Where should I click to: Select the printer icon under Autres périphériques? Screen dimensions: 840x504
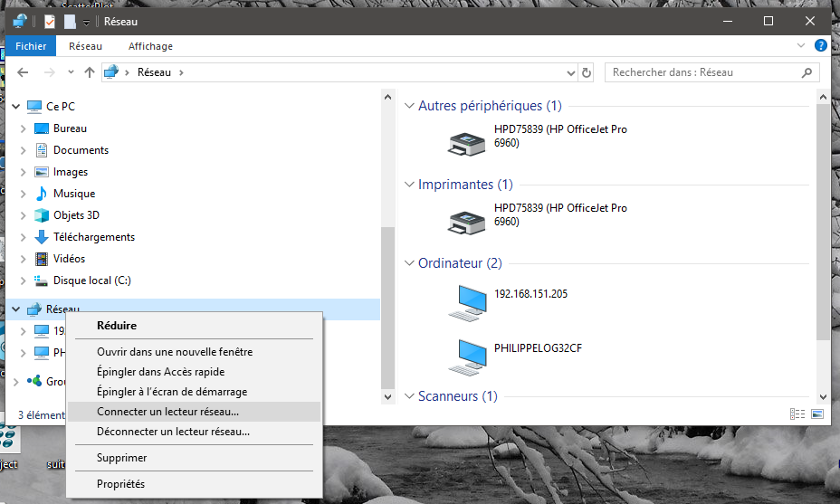pos(466,143)
